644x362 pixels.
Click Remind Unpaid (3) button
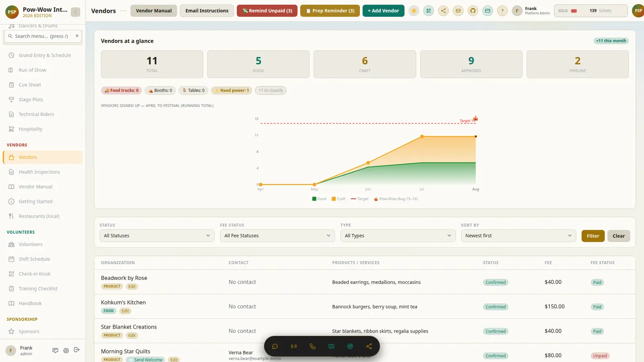coord(267,11)
